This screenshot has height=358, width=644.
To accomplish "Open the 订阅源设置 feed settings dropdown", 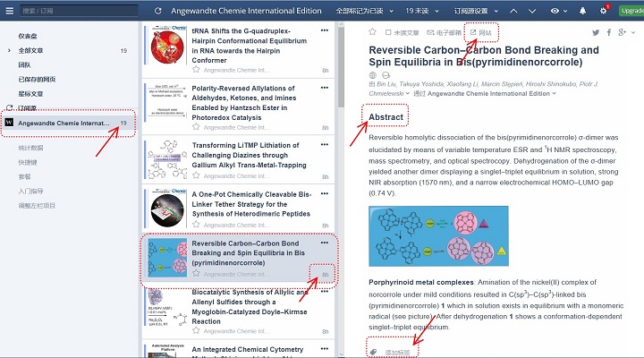I will click(476, 11).
